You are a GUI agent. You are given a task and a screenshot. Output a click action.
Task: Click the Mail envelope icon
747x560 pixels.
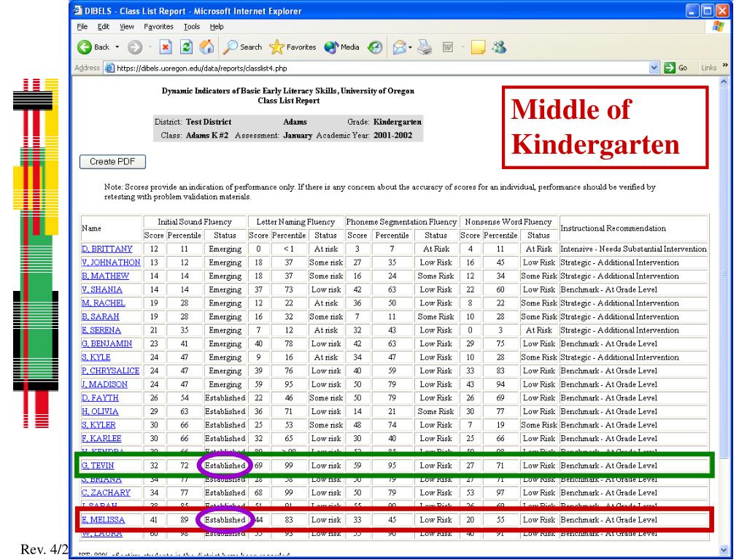tap(399, 47)
